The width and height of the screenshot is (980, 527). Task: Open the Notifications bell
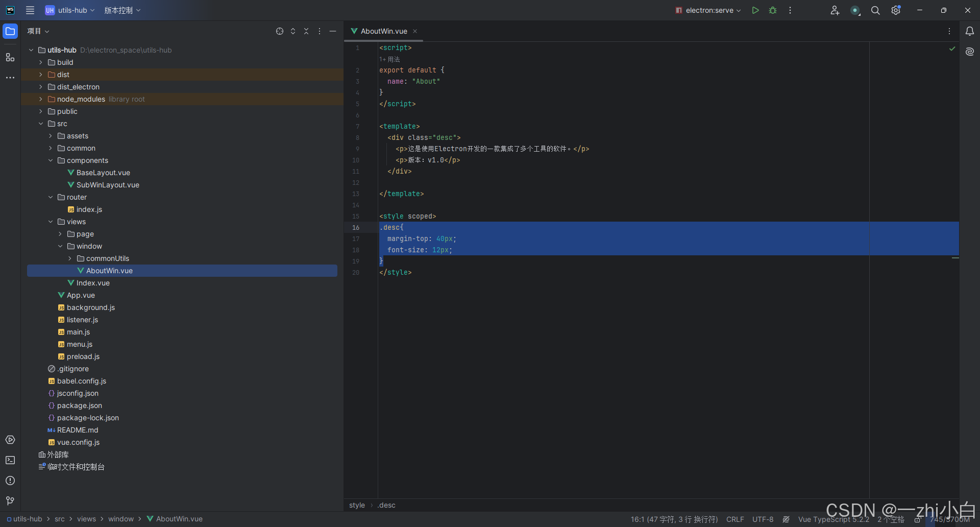970,31
